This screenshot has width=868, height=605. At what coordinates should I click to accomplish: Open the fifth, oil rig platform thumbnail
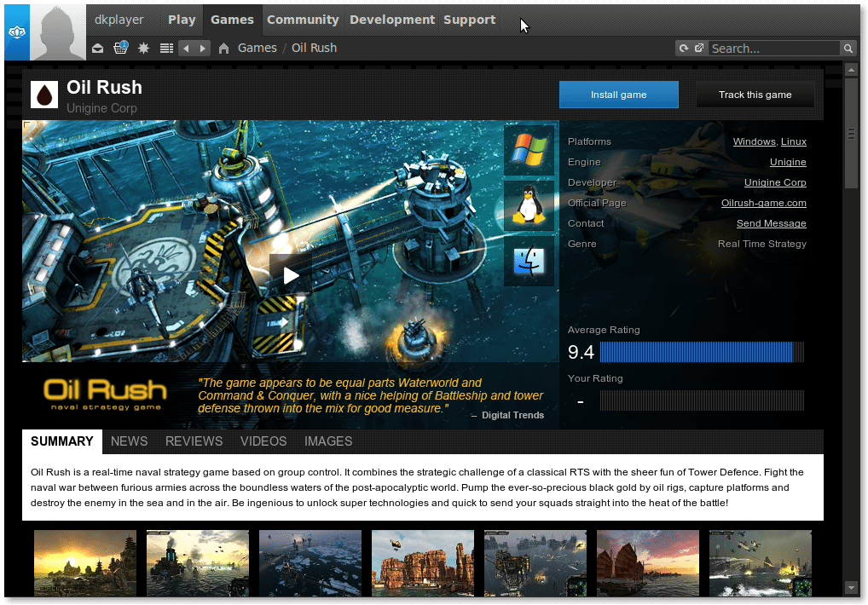click(x=535, y=563)
